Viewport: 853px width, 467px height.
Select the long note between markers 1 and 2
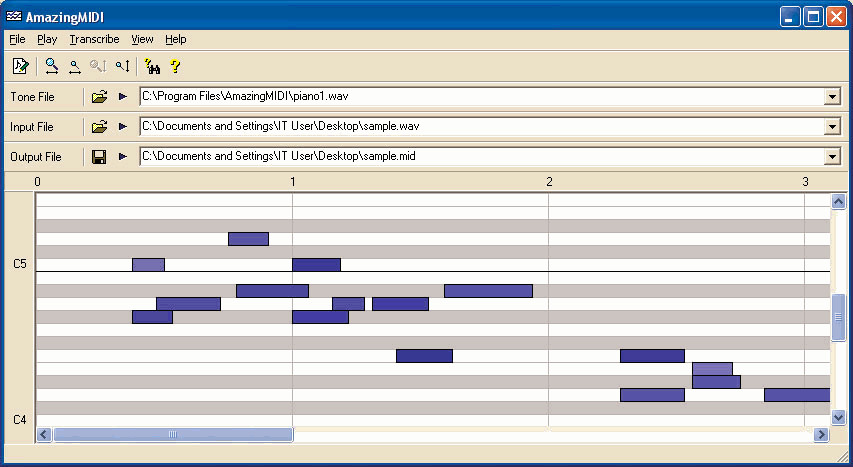pos(489,291)
